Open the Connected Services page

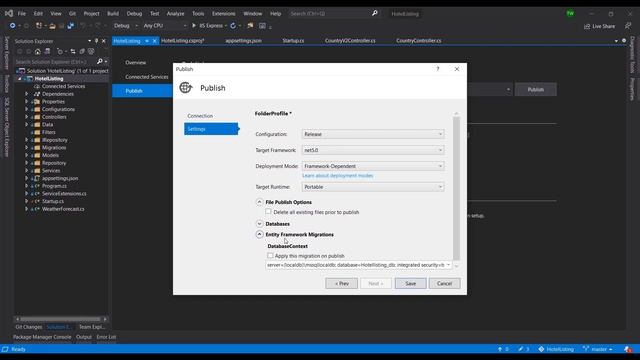click(147, 77)
